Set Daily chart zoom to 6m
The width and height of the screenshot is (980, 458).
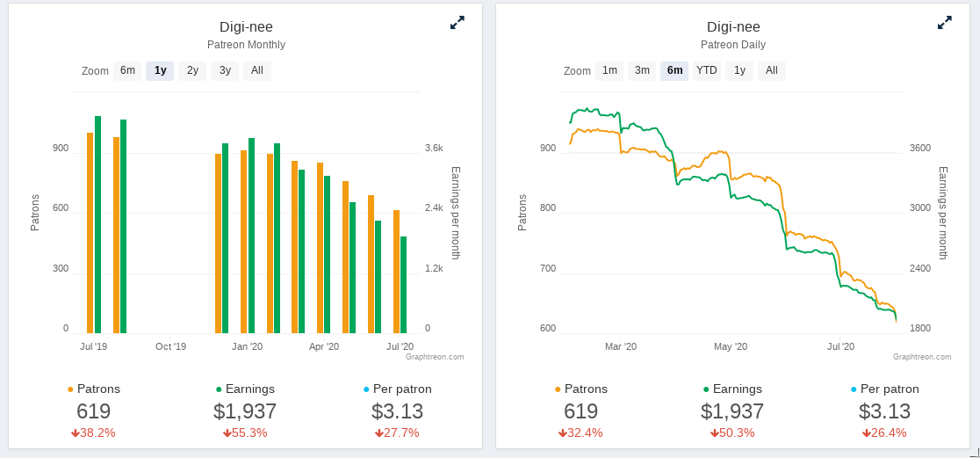click(674, 70)
